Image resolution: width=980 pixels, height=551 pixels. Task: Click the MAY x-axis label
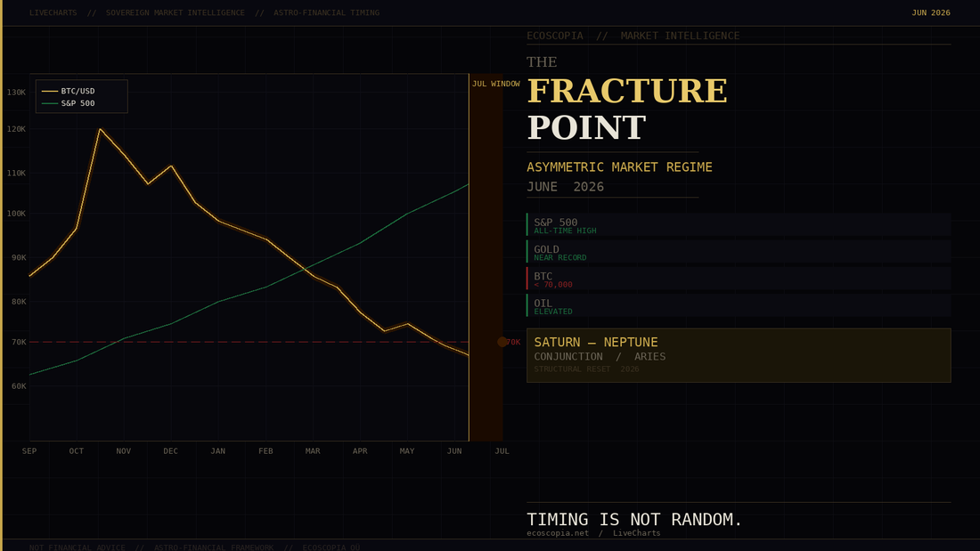click(x=407, y=451)
